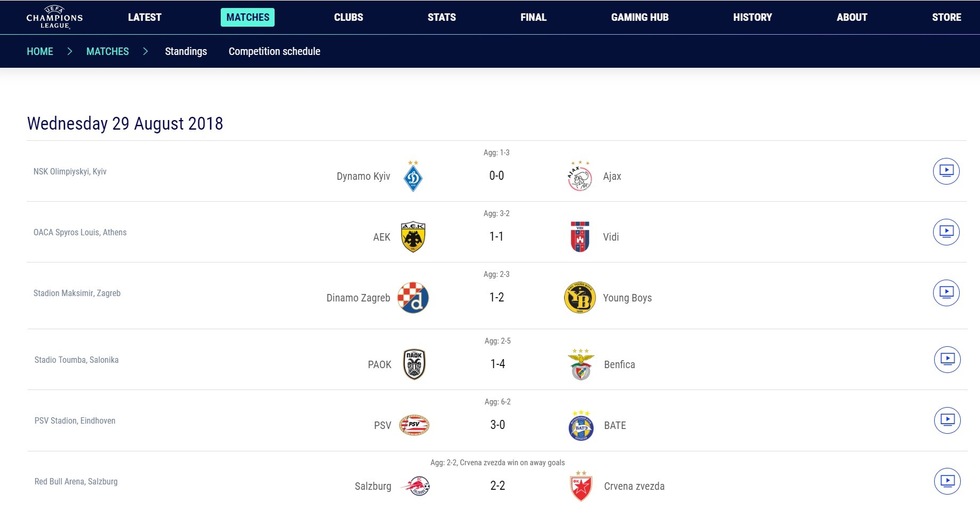The image size is (980, 525).
Task: Click the Benfica club crest
Action: point(581,364)
